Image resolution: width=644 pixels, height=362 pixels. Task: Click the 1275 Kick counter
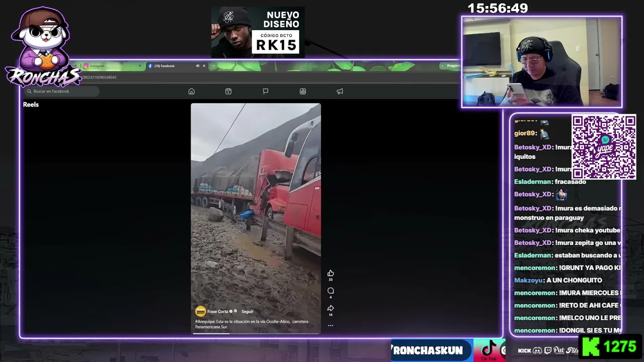tap(620, 346)
